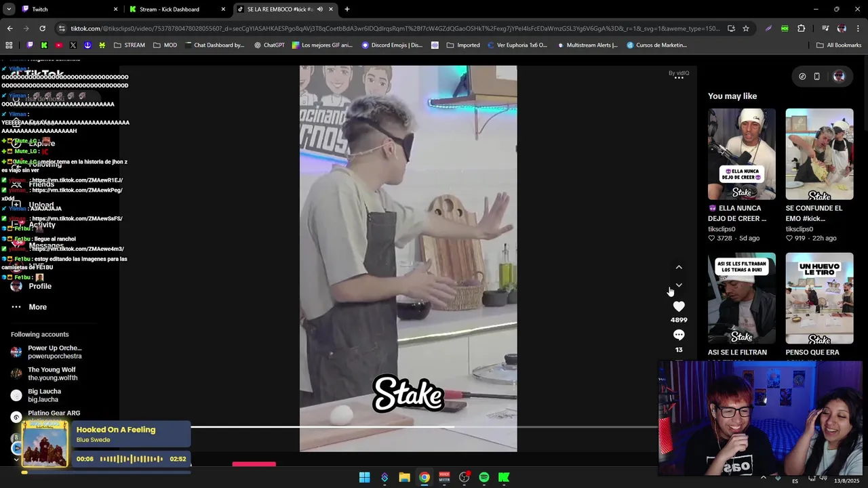Open Multistream Alerts bookmark
Image resolution: width=868 pixels, height=488 pixels.
coord(587,45)
